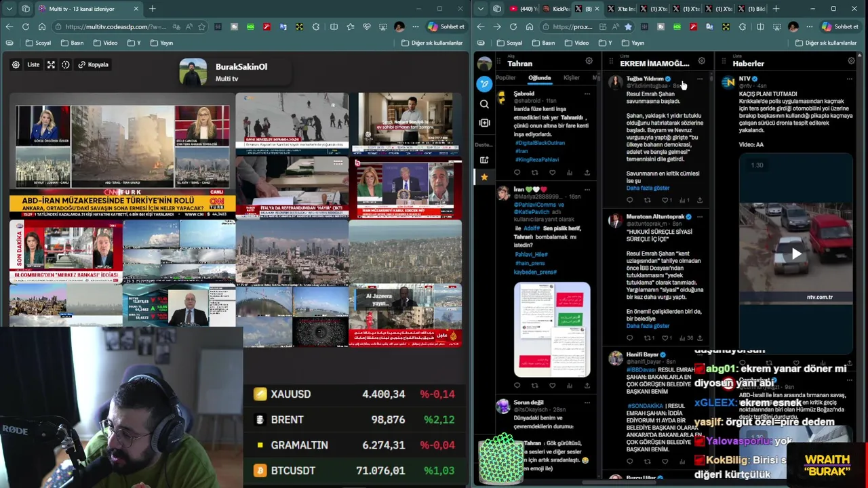868x488 pixels.
Task: Expand Diğer sık kullanılanlar in left browser
Action: [x=432, y=43]
